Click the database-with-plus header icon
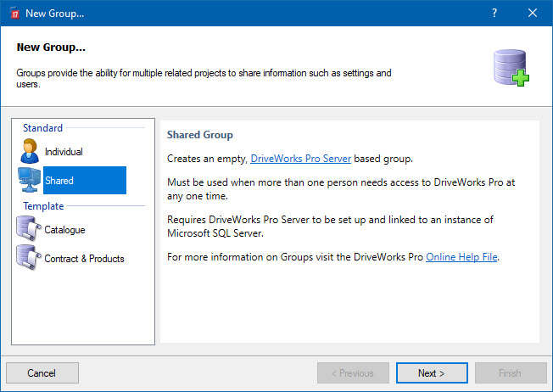This screenshot has width=553, height=392. 511,68
